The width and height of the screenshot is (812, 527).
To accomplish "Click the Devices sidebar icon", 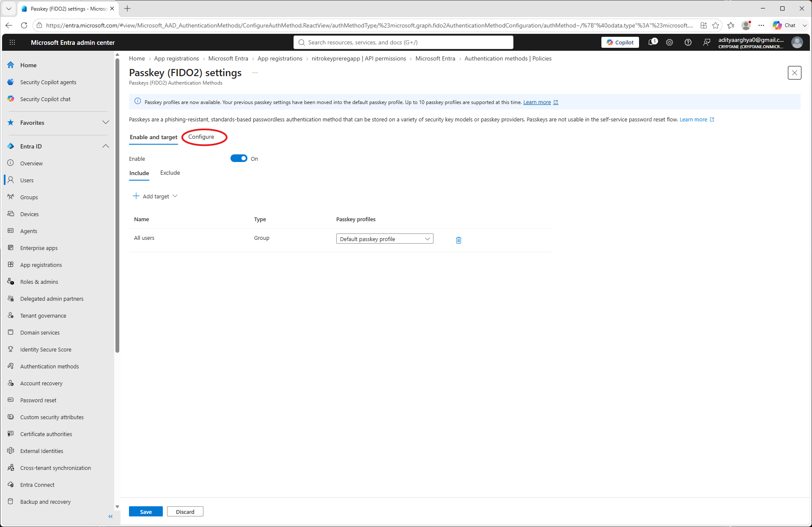I will 11,214.
